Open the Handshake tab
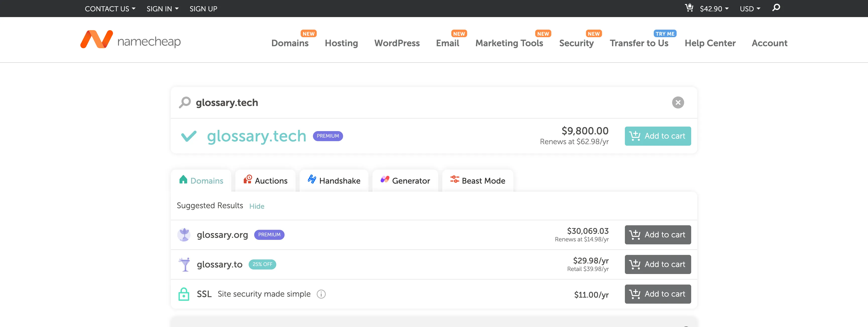The width and height of the screenshot is (868, 327). [334, 181]
